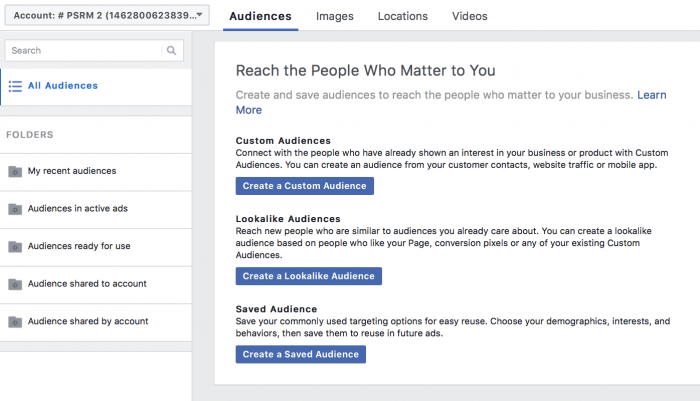Open the My recent audiences folder
The height and width of the screenshot is (401, 700).
coord(72,171)
